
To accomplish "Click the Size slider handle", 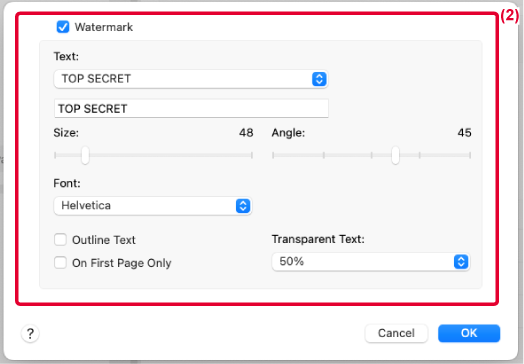I will click(85, 155).
